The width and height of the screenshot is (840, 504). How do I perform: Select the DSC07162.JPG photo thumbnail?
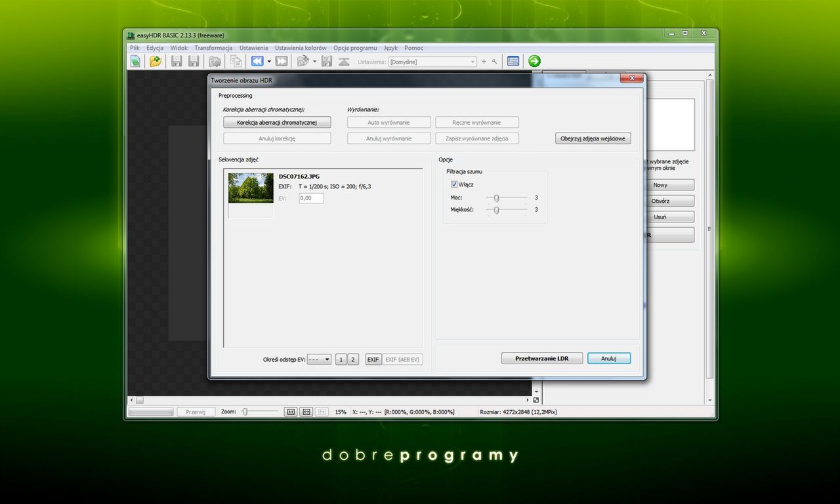(251, 188)
